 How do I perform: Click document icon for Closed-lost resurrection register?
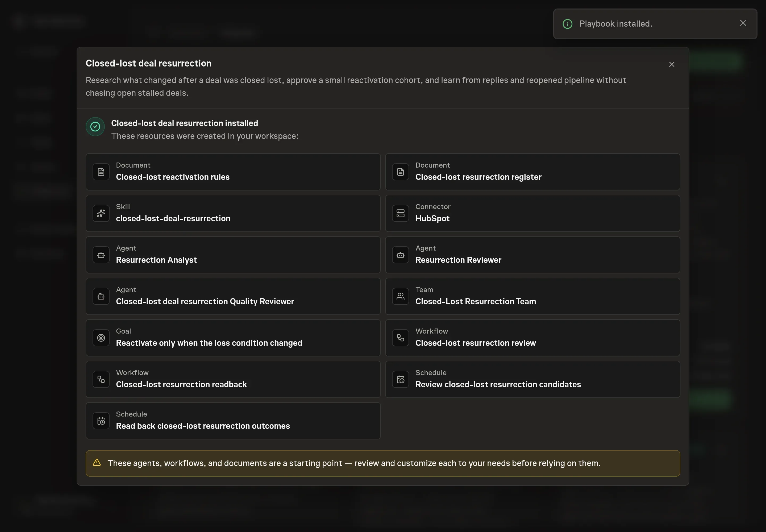click(x=400, y=172)
